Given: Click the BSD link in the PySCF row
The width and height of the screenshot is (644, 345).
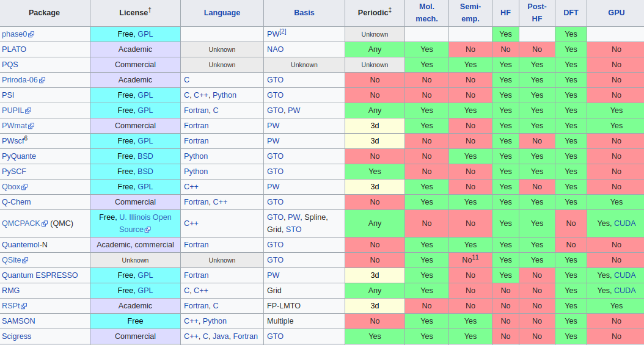Looking at the screenshot, I should coord(145,172).
